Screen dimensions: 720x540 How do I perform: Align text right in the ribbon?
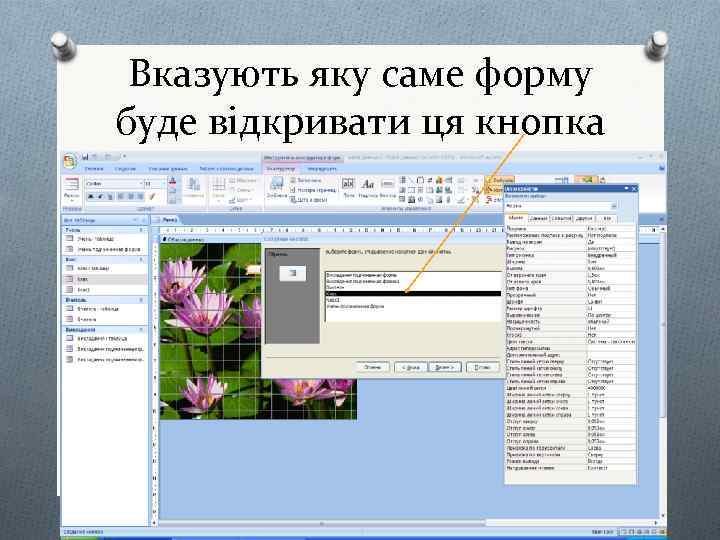tap(140, 197)
